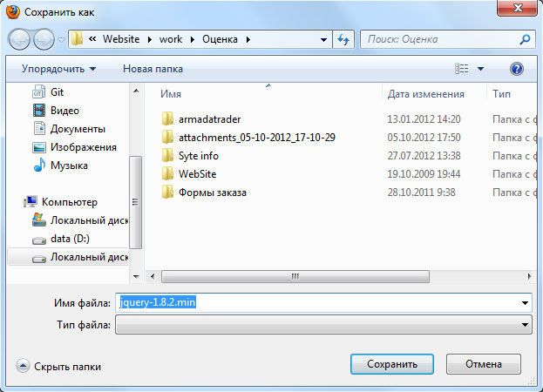Select Документы in navigation pane
The height and width of the screenshot is (392, 543).
[x=78, y=129]
